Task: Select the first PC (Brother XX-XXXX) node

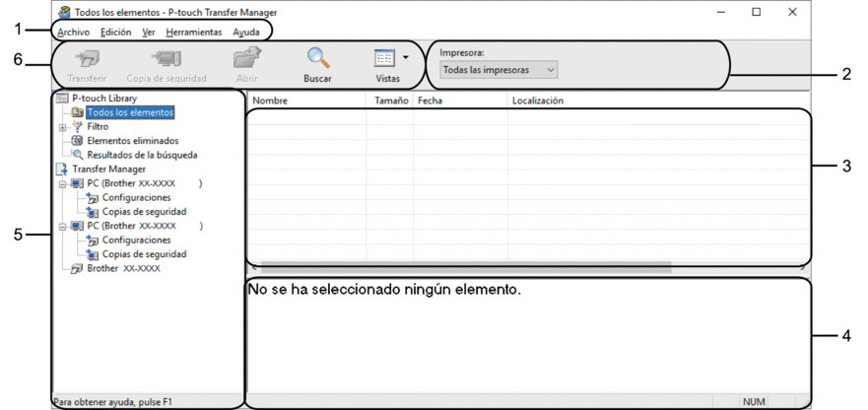Action: click(x=145, y=183)
